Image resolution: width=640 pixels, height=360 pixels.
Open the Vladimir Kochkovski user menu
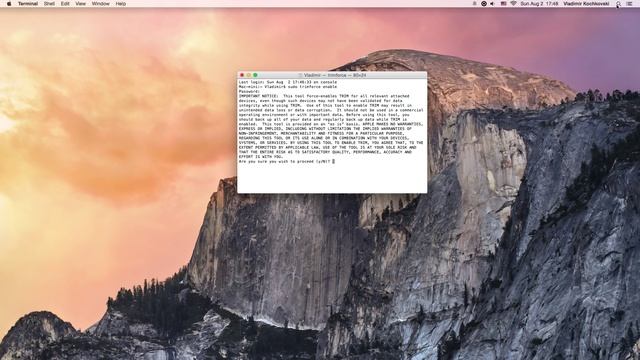[586, 4]
